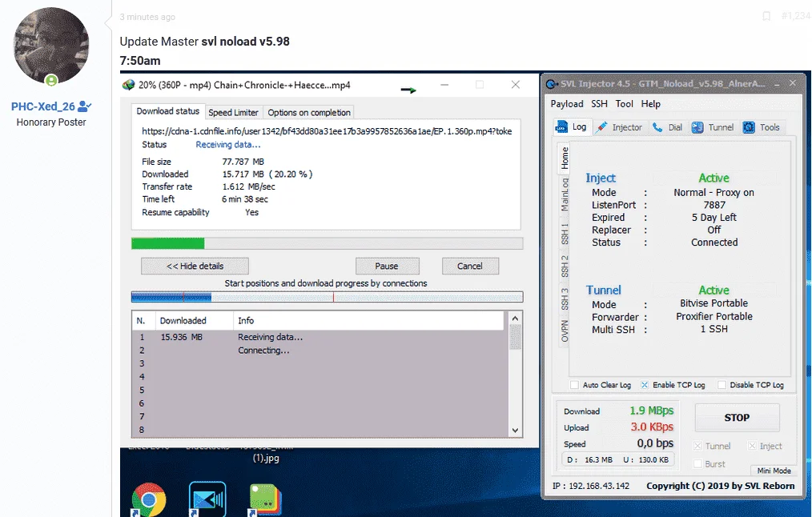Select the OVPN vertical tab
Image resolution: width=812 pixels, height=517 pixels.
pyautogui.click(x=565, y=331)
